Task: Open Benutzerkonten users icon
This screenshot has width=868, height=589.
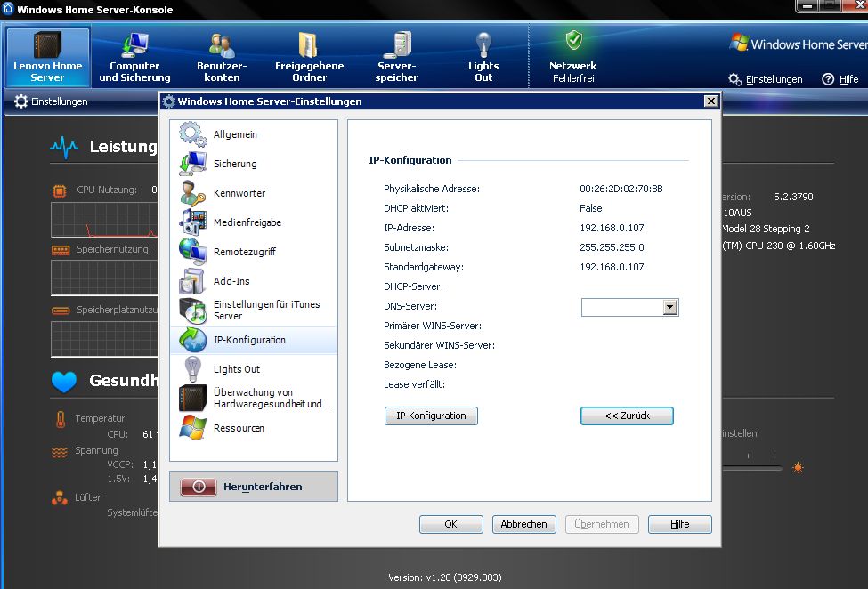Action: 222,44
